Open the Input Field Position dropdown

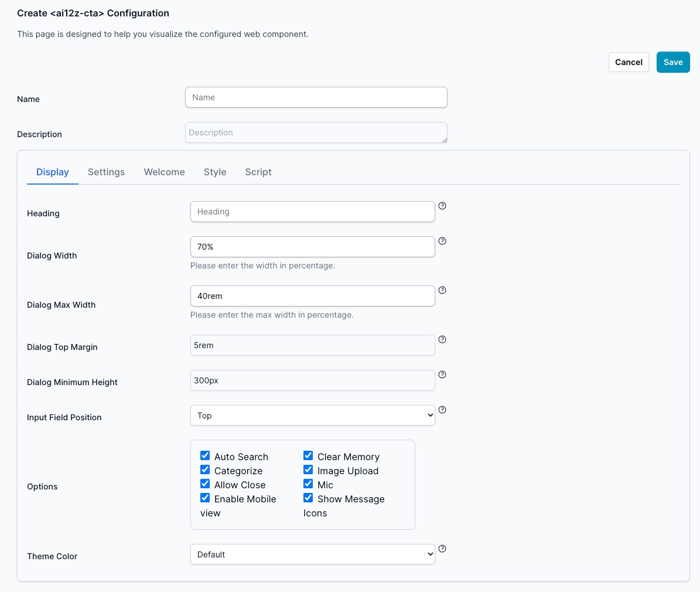pyautogui.click(x=312, y=416)
